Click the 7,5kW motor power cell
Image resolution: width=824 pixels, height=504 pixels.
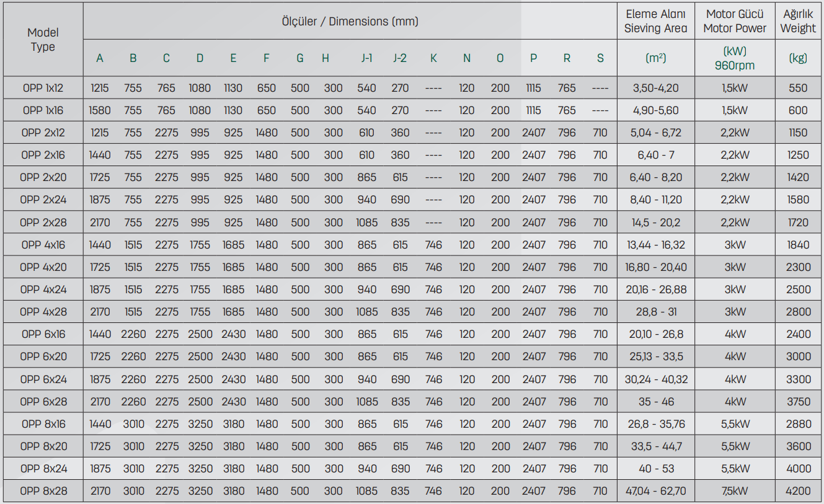pos(735,491)
